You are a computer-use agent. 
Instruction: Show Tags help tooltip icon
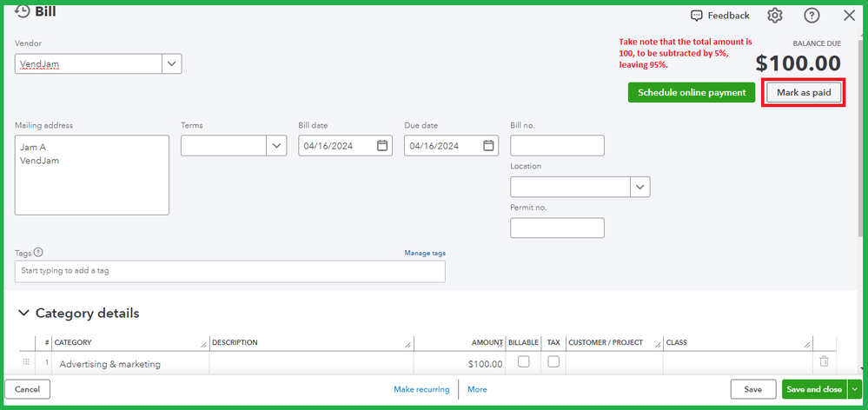(37, 252)
